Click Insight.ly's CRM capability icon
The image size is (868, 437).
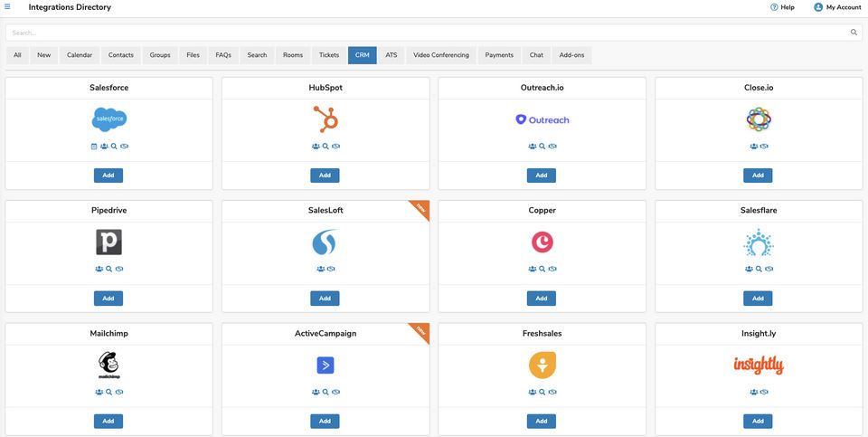pos(764,392)
